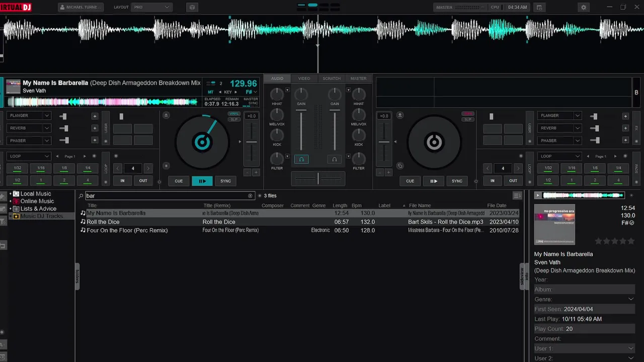The height and width of the screenshot is (362, 644).
Task: Click the right deck clone icon below jog wheel
Action: [x=400, y=166]
